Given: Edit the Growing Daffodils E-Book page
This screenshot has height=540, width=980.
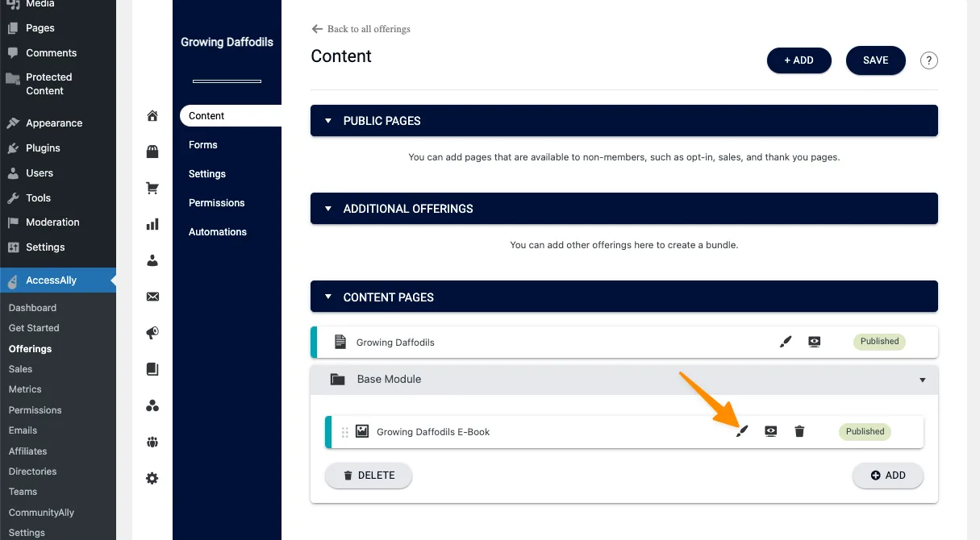Looking at the screenshot, I should (742, 432).
